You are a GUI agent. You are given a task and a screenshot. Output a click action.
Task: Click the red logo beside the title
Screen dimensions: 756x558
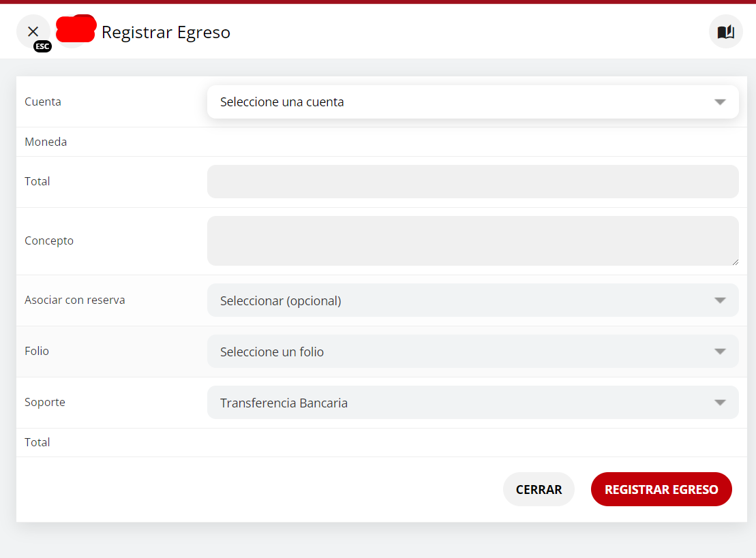point(76,29)
